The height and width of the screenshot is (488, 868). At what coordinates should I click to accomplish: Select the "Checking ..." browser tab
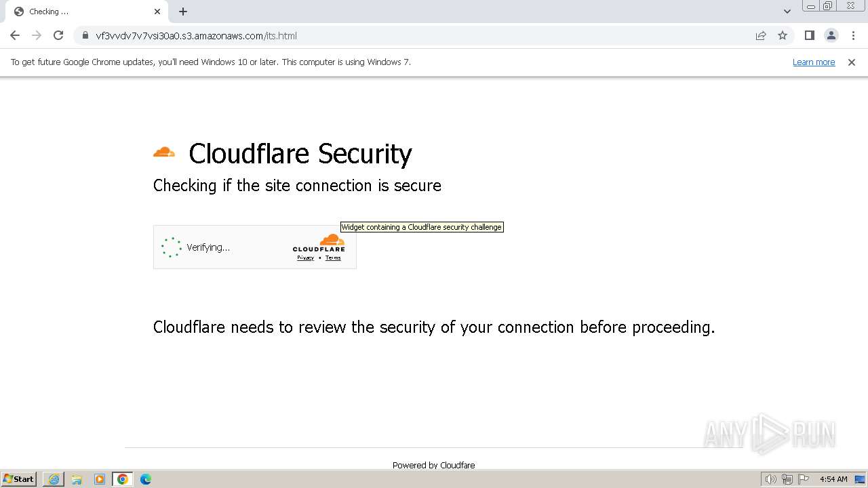pyautogui.click(x=81, y=12)
